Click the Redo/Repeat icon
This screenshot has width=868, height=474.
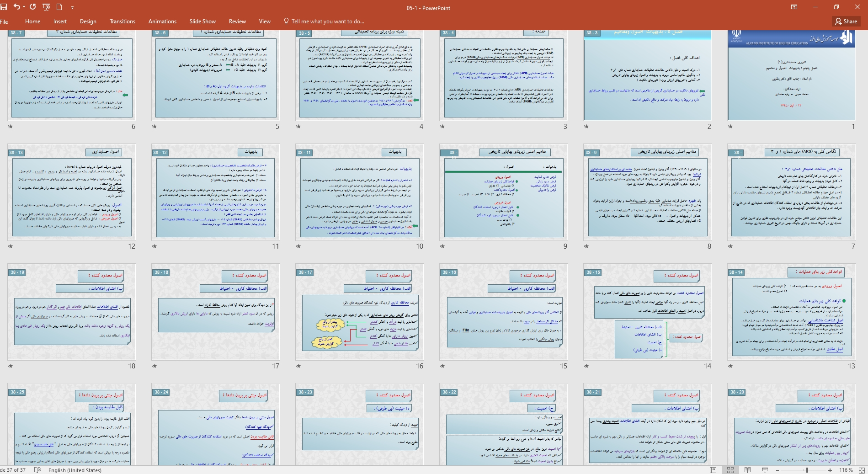(x=32, y=7)
